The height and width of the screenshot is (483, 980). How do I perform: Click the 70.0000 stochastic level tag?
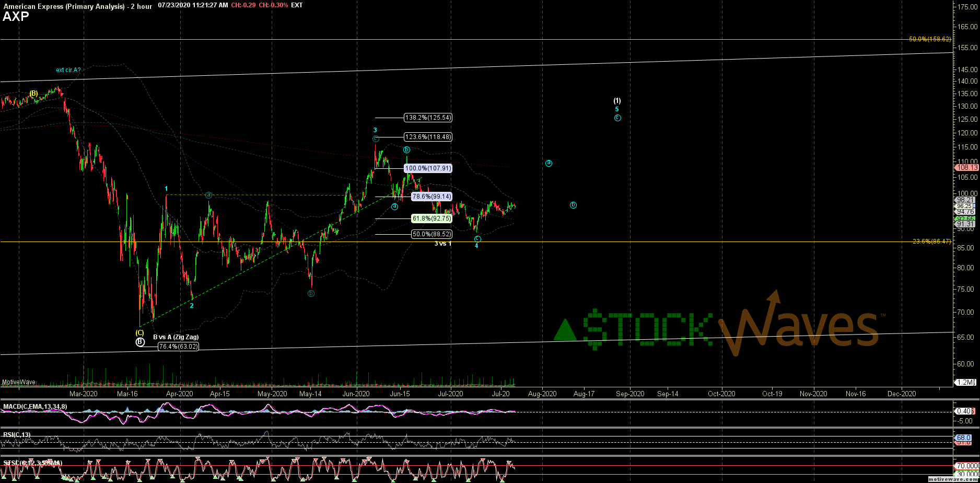tap(967, 466)
